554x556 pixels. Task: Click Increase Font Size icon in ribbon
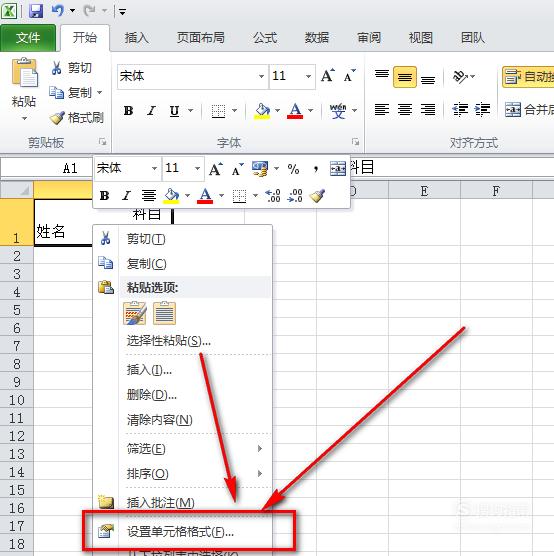pyautogui.click(x=328, y=76)
